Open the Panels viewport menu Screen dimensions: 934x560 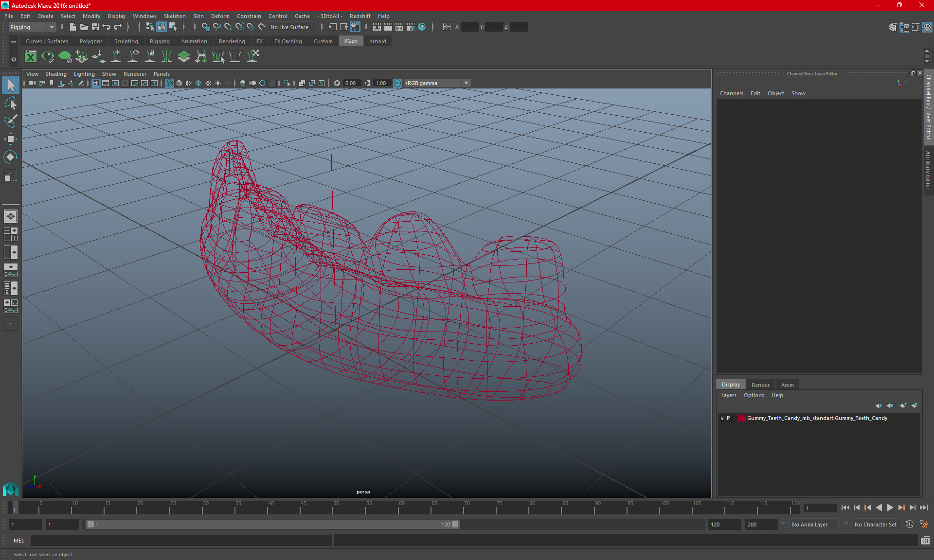click(162, 74)
